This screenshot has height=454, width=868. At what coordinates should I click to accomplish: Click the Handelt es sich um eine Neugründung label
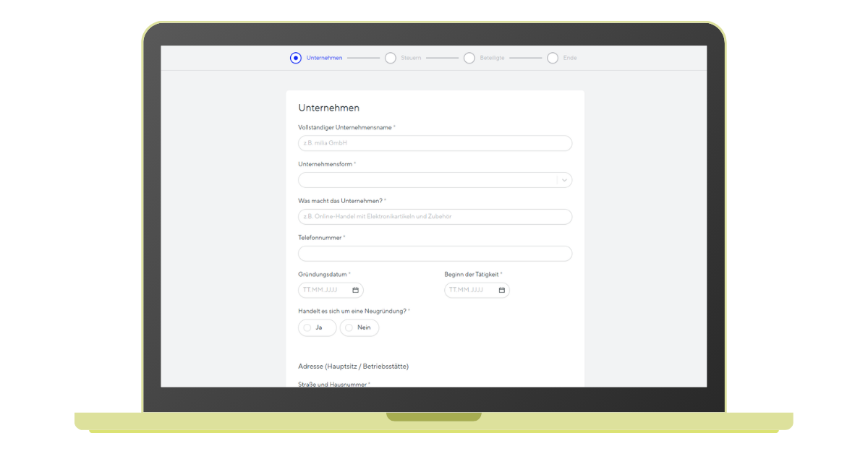tap(352, 311)
